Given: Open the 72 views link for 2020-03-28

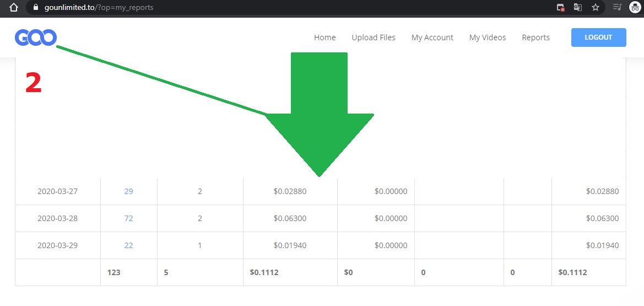Looking at the screenshot, I should pos(128,218).
